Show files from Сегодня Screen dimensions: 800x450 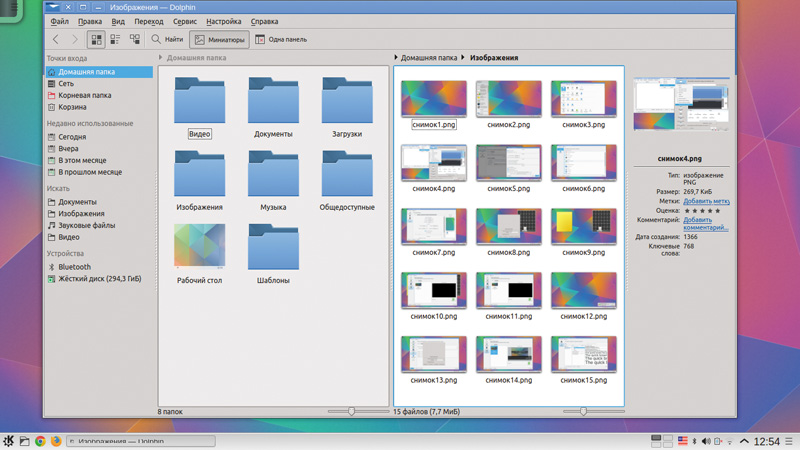tap(99, 137)
